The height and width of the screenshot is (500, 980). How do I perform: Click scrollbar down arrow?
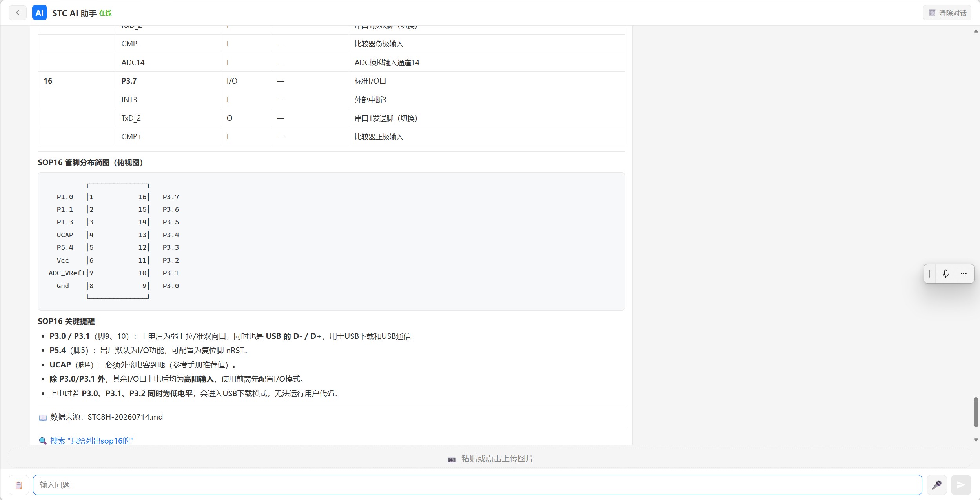coord(976,440)
